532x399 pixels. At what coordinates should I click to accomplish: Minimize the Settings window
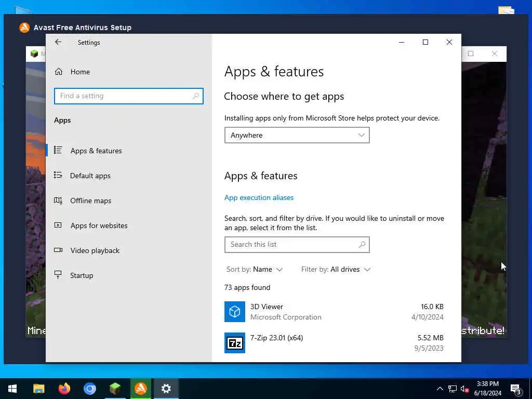coord(402,42)
